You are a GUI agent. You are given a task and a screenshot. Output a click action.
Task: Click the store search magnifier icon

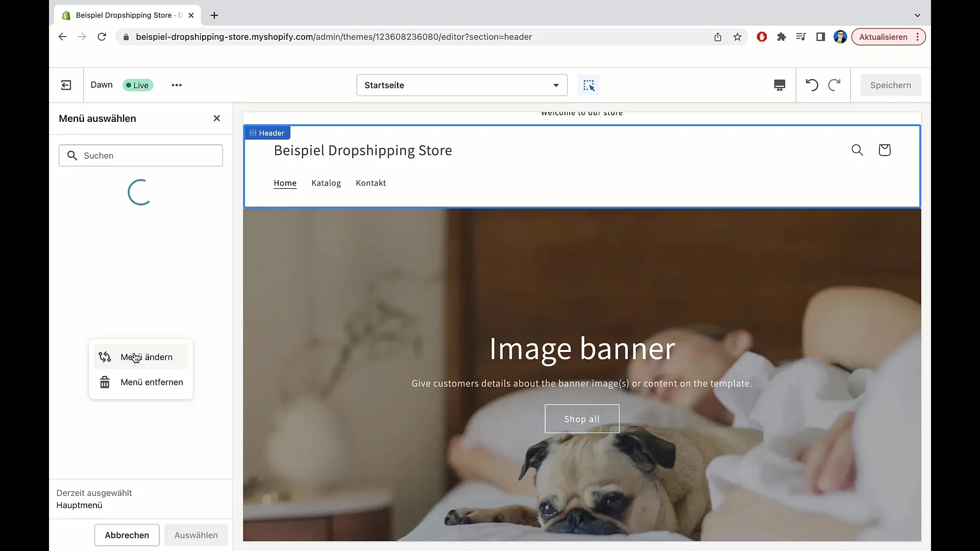857,150
